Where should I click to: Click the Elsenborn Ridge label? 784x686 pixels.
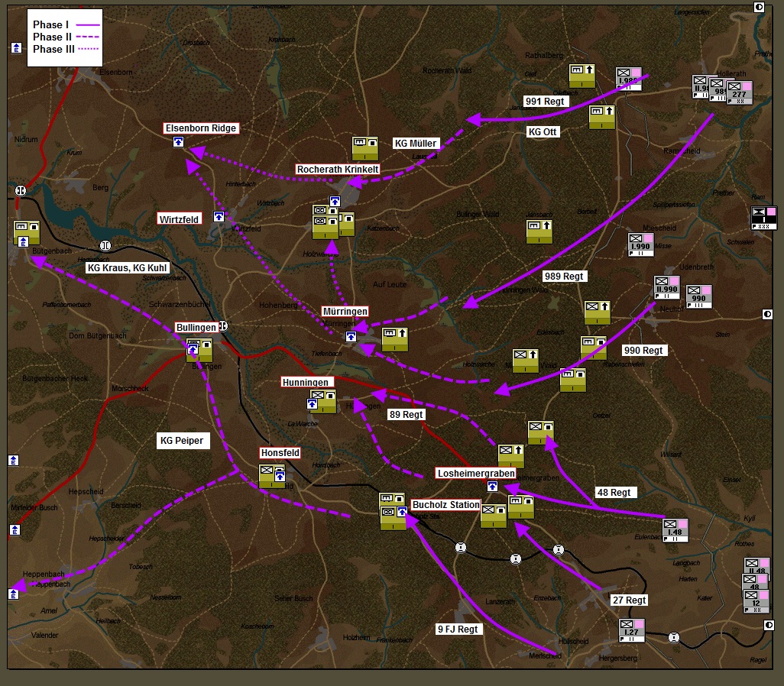coord(201,128)
